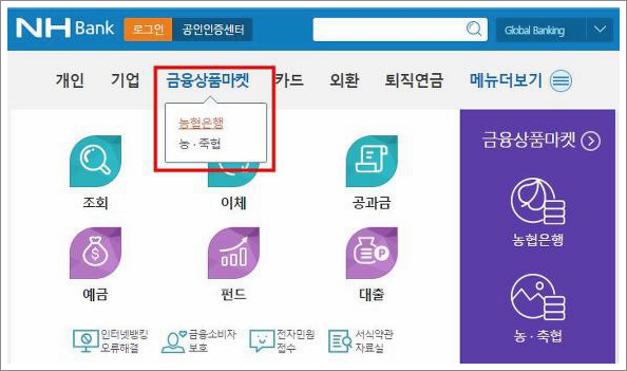Click the 금융소비자 보호 person icon
Image resolution: width=627 pixels, height=371 pixels.
click(x=174, y=342)
